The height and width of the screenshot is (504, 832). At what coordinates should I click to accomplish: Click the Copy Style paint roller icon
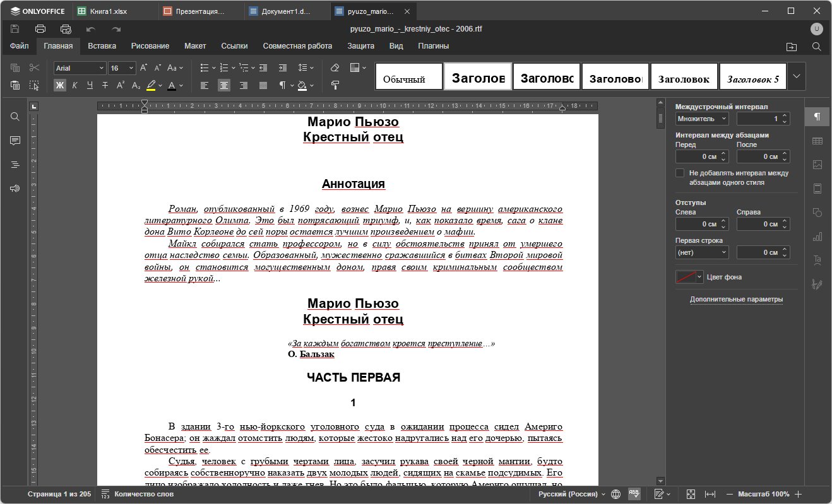[x=335, y=85]
